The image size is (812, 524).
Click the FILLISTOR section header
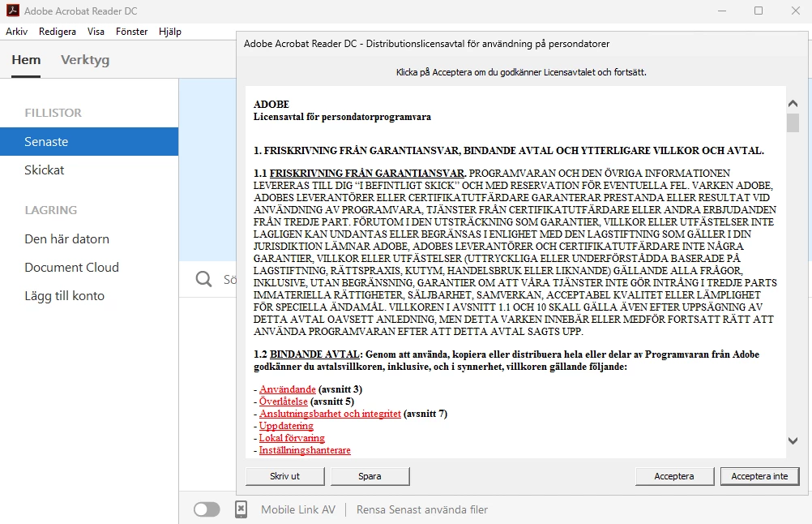point(53,113)
